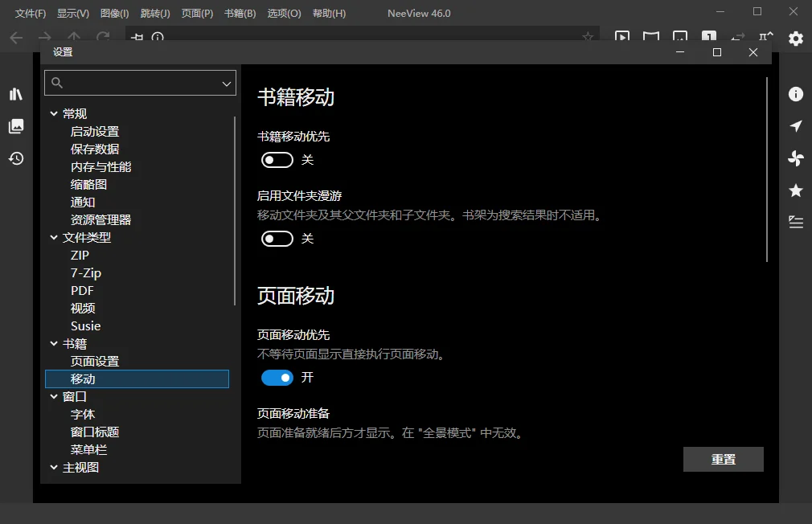Select PDF in the settings tree
Viewport: 812px width, 524px height.
point(82,290)
